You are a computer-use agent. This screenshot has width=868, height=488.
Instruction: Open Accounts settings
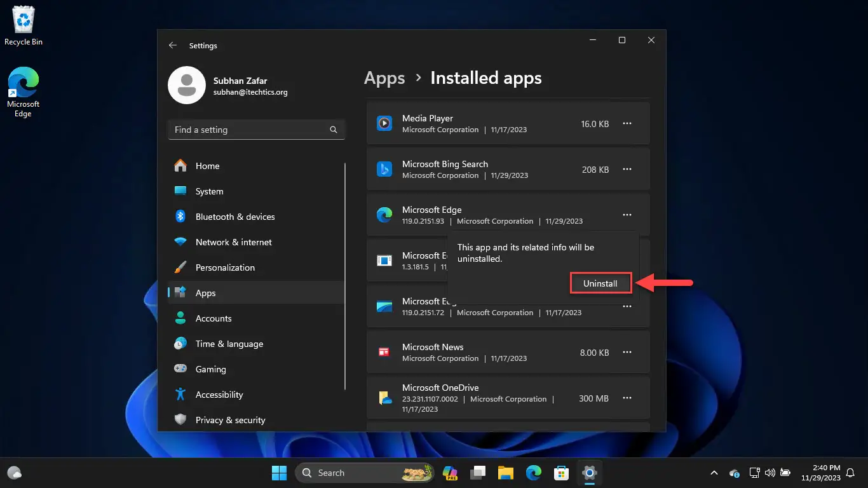(x=256, y=318)
